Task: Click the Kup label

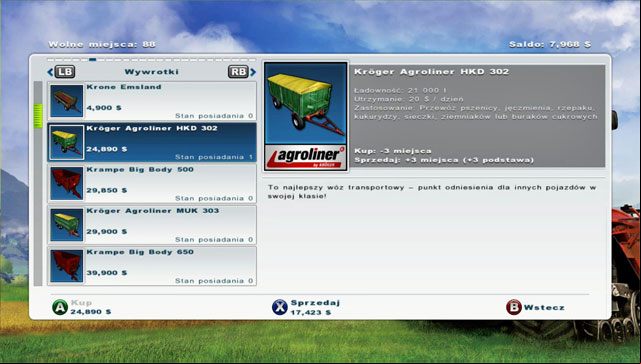Action: [x=81, y=303]
